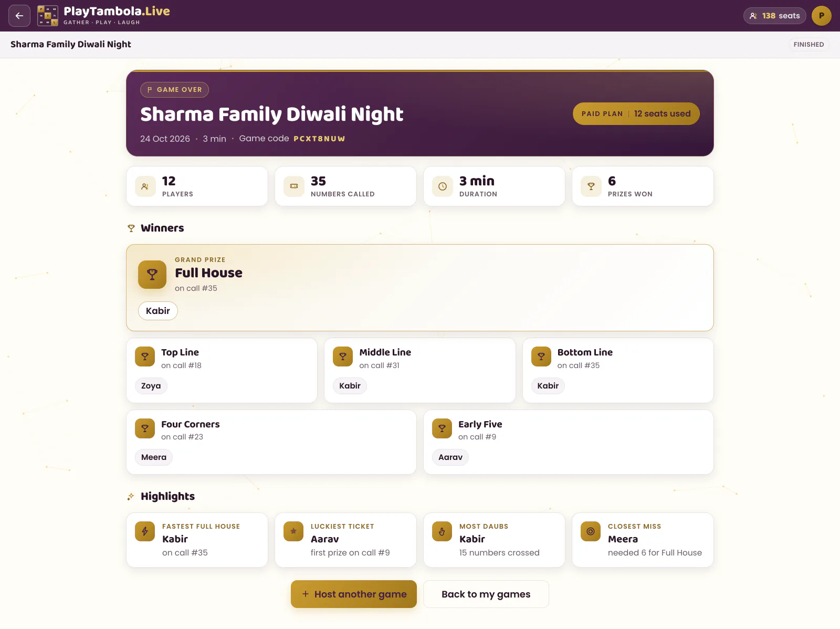This screenshot has height=629, width=840.
Task: Host another game
Action: [354, 594]
